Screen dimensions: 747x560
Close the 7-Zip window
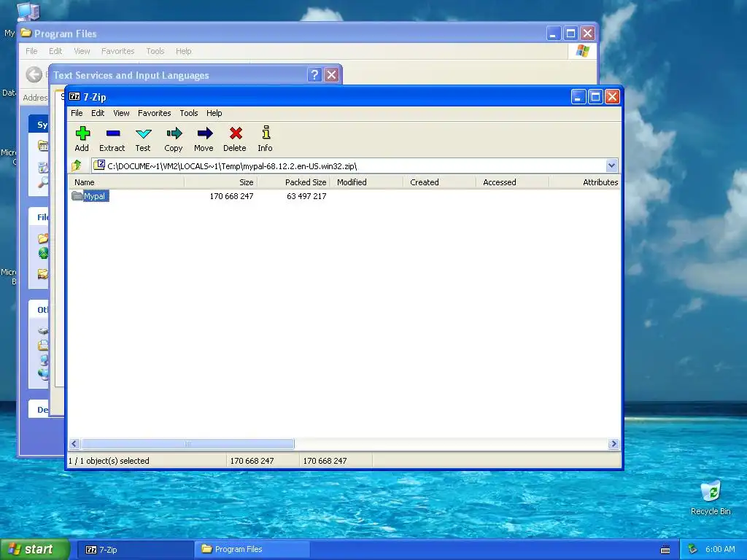612,97
